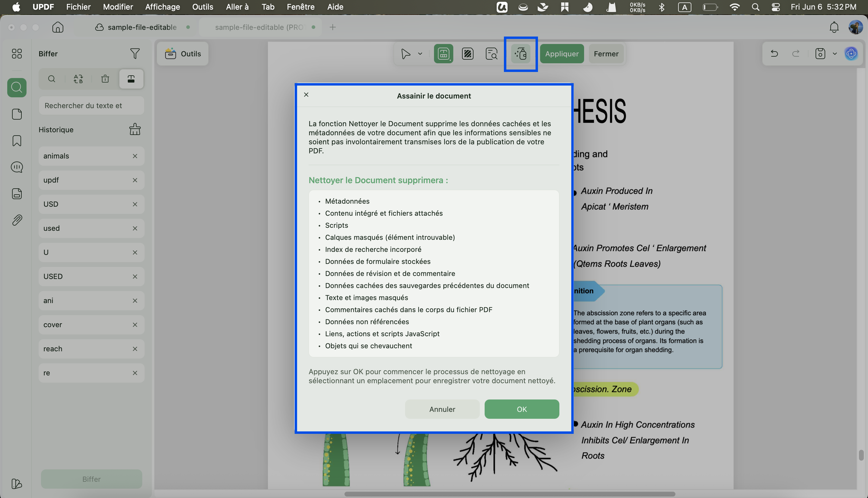
Task: Select the search and replace mode icon
Action: pos(78,79)
